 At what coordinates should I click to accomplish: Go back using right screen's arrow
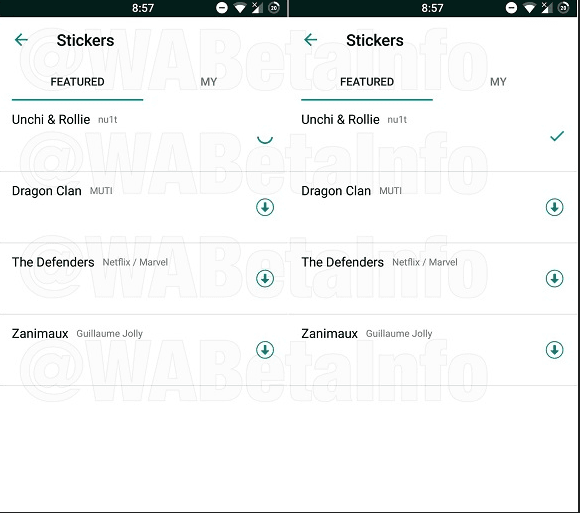(311, 40)
